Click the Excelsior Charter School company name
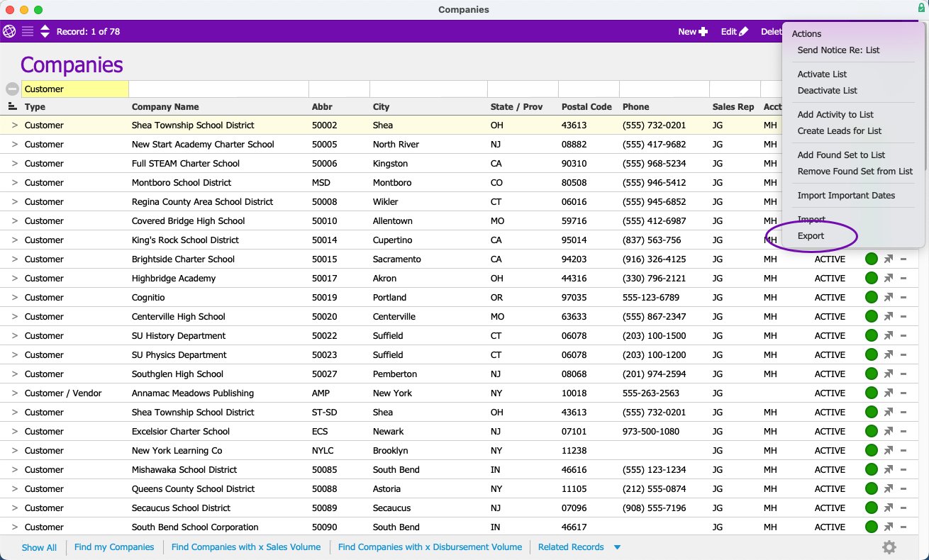 (181, 432)
